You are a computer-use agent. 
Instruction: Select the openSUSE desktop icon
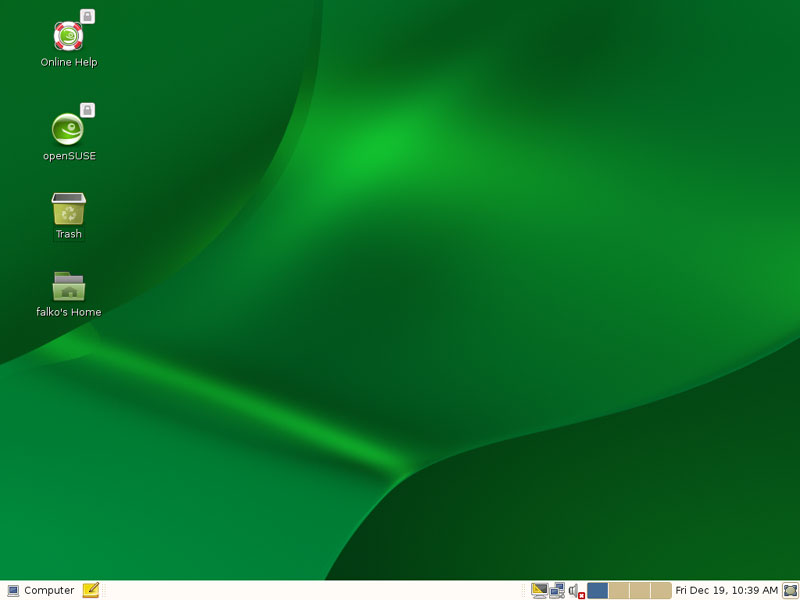(67, 129)
